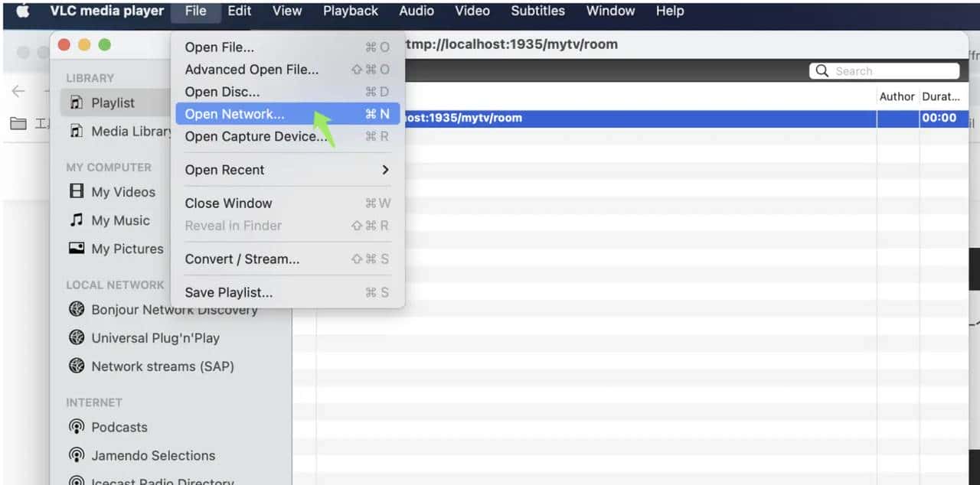Open the Edit menu
Viewport: 980px width, 485px height.
tap(240, 11)
